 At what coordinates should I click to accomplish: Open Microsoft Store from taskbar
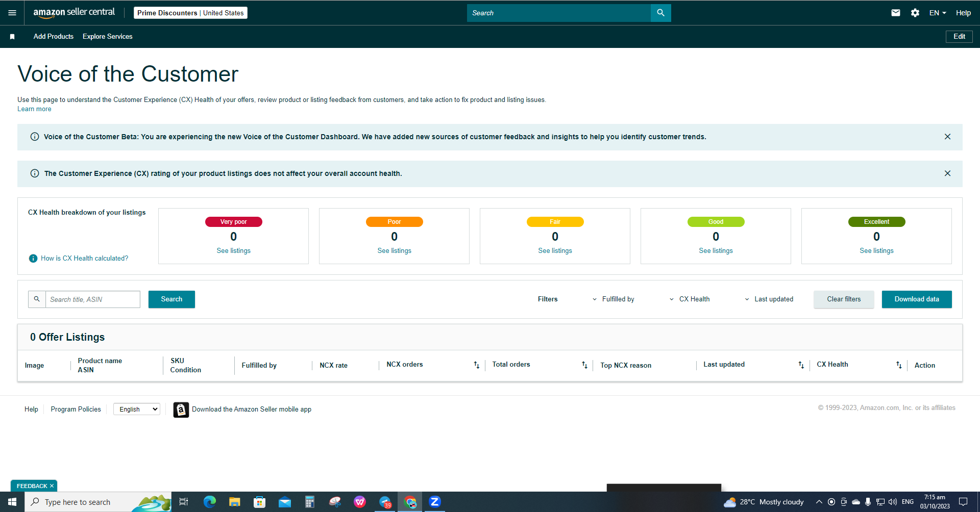point(259,502)
